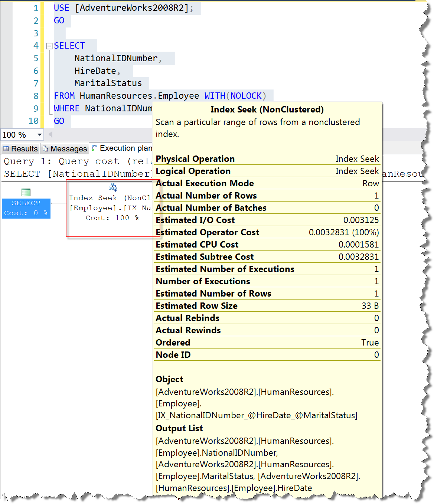Screen dimensions: 434x504
Task: Click the Object heading in tooltip
Action: coord(169,379)
